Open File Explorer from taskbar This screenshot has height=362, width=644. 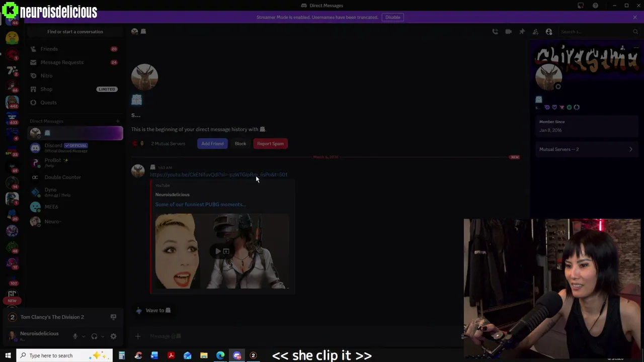pos(204,355)
